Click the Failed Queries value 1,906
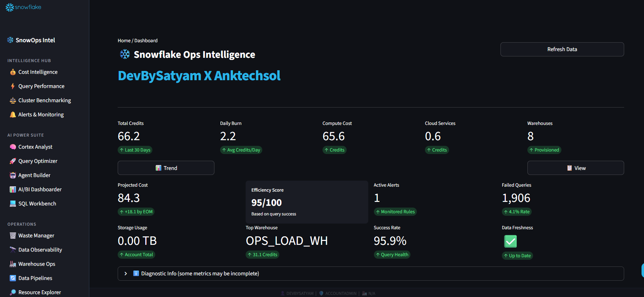The height and width of the screenshot is (297, 644). click(x=516, y=198)
